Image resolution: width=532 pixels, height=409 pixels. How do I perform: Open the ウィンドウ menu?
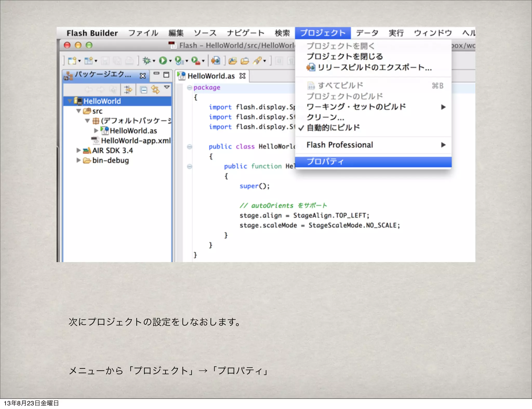tap(433, 33)
